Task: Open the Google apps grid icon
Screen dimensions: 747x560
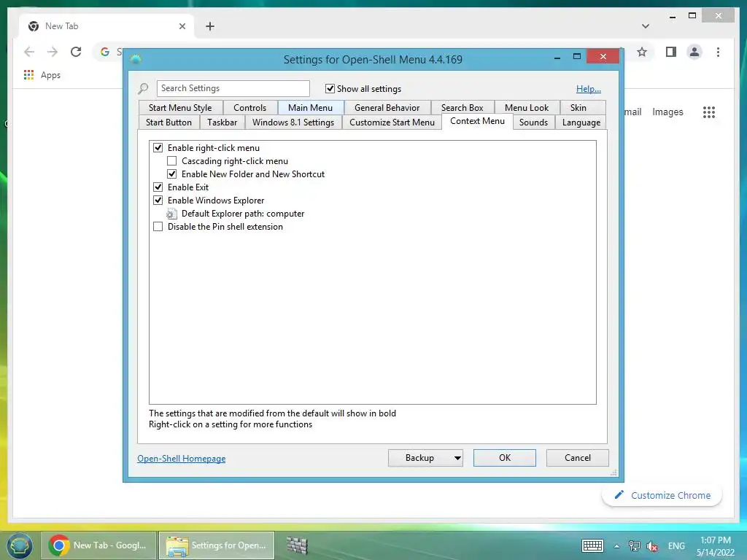Action: point(709,112)
